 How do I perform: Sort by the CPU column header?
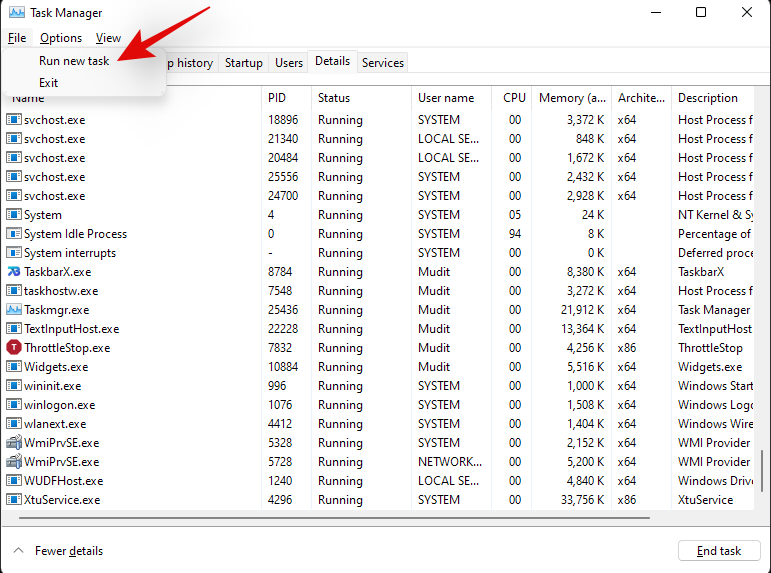tap(514, 98)
